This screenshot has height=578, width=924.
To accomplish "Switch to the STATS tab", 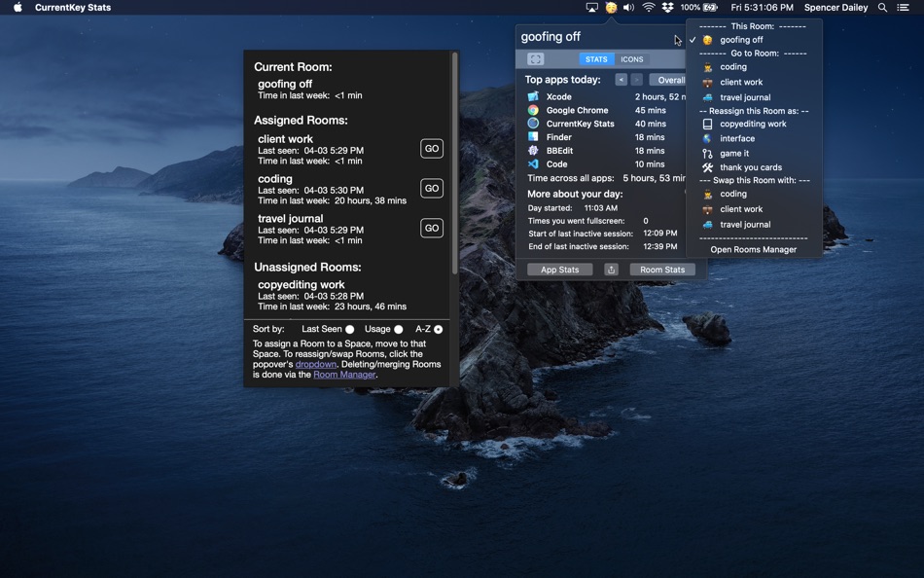I will (x=596, y=59).
